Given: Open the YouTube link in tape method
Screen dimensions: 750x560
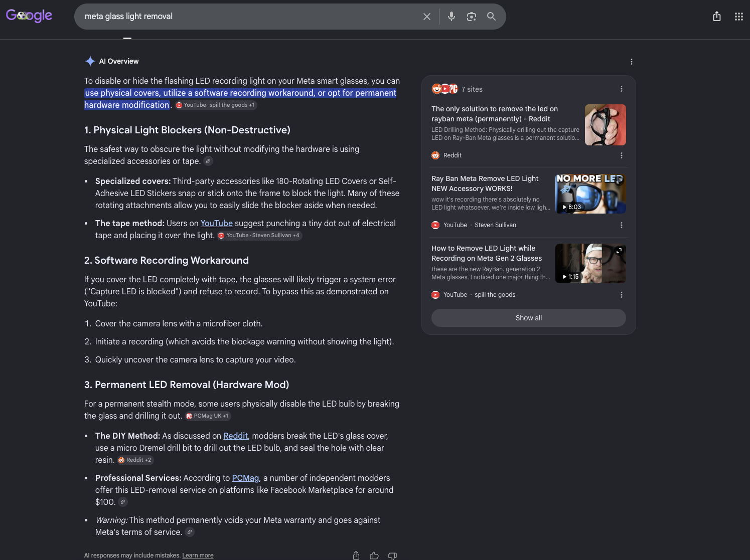Looking at the screenshot, I should 217,223.
